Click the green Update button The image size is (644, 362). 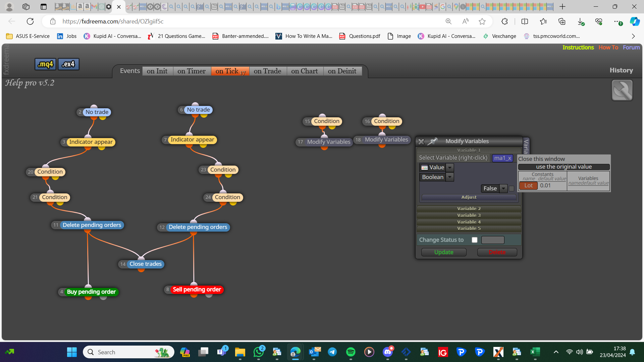[x=444, y=252]
